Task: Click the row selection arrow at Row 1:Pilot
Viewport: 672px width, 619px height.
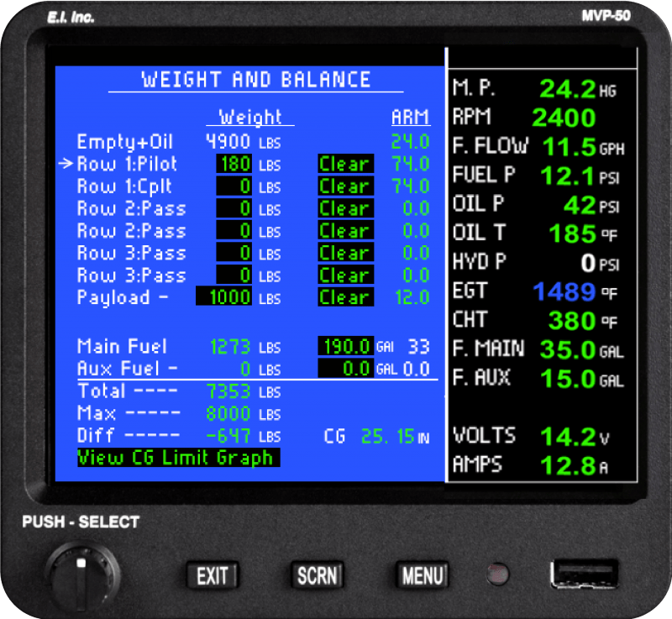Action: (x=68, y=164)
